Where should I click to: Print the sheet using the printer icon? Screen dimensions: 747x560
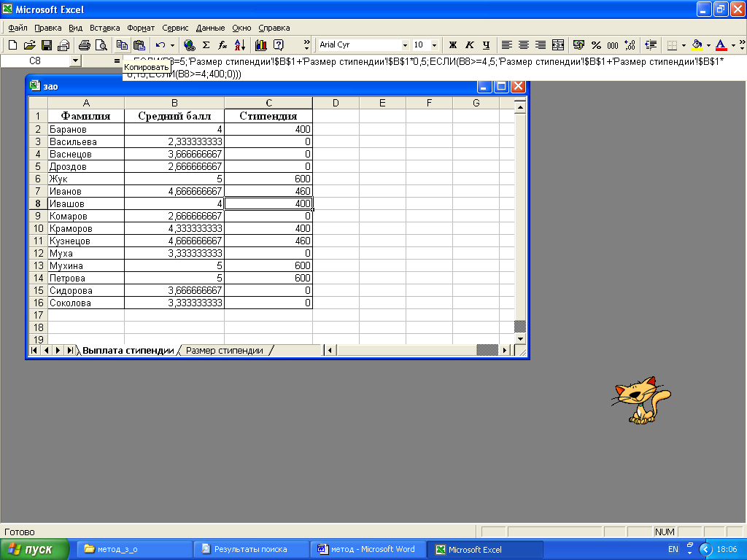tap(85, 44)
